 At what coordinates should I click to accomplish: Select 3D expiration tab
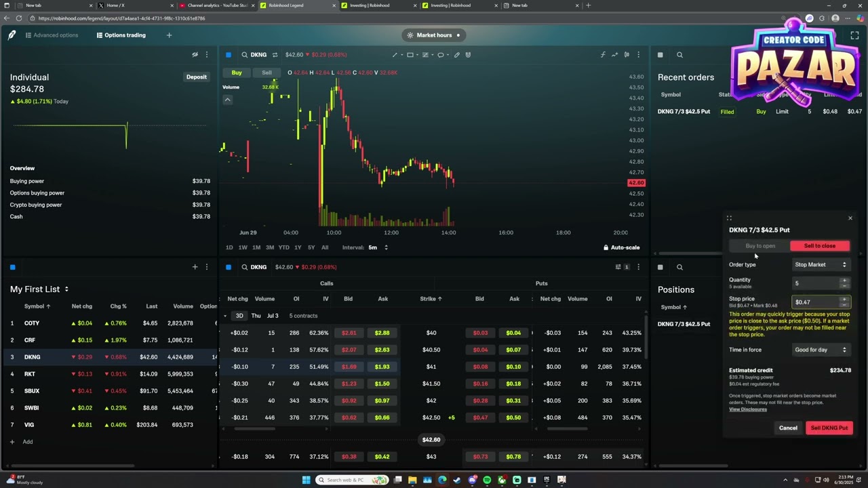[239, 316]
